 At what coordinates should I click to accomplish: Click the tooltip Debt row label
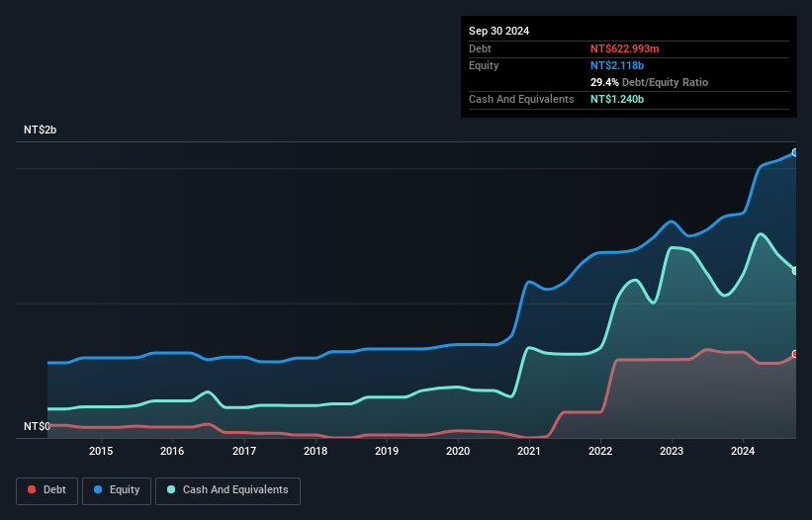click(480, 48)
